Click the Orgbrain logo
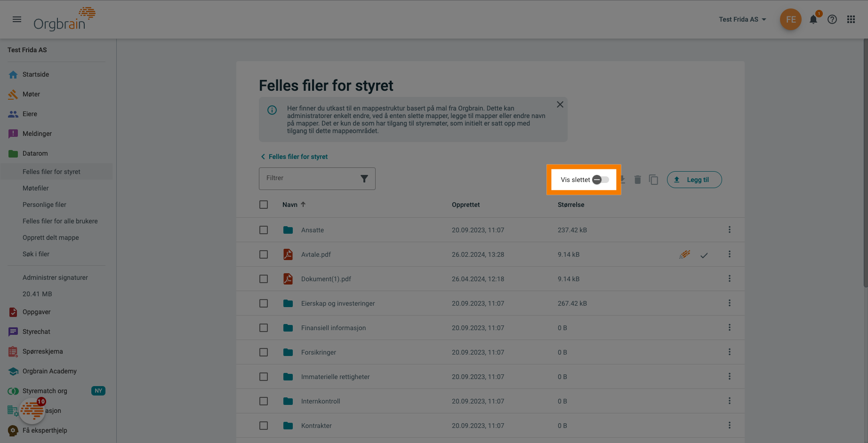Screen dimensions: 868x443 (64, 19)
